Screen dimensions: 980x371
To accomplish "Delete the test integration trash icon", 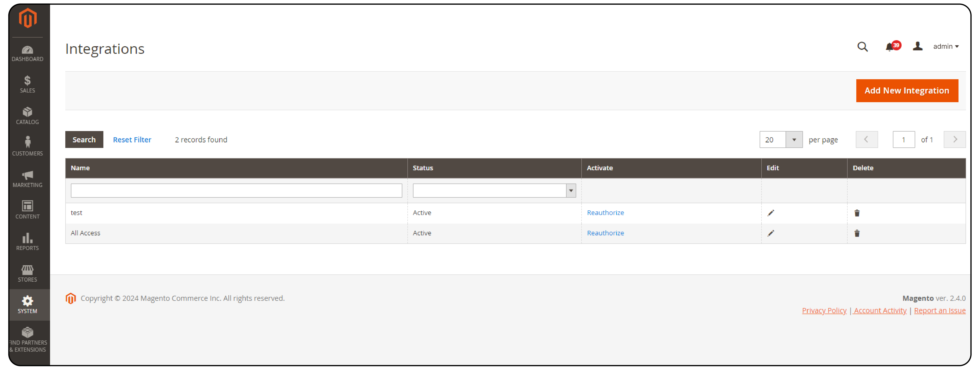I will (x=857, y=213).
